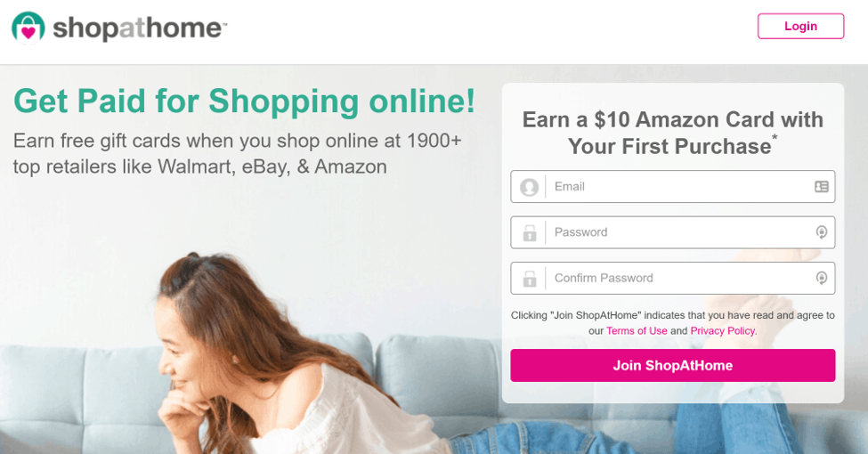Viewport: 868px width, 454px height.
Task: Click the Join ShopAtHome button
Action: (x=673, y=365)
